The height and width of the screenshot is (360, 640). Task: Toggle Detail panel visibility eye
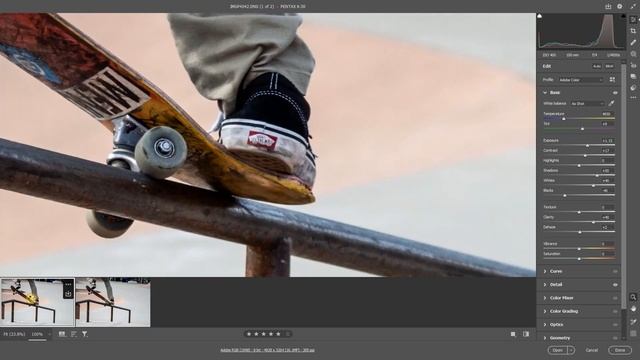click(615, 284)
